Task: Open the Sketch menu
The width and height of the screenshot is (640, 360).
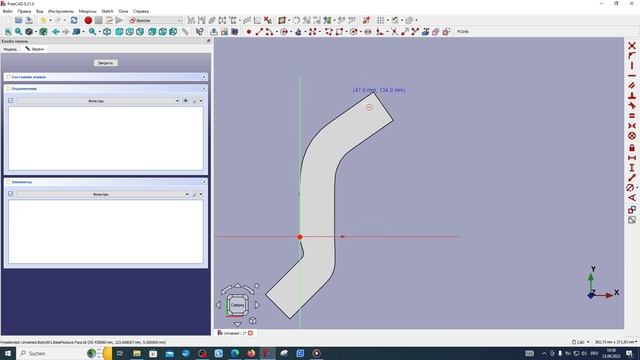Action: coord(107,11)
